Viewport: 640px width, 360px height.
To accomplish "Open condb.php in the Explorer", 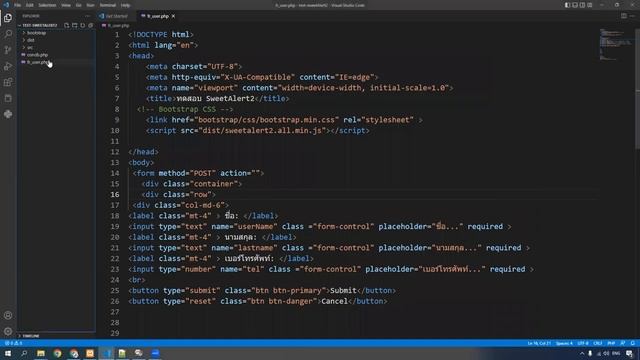I will point(37,55).
